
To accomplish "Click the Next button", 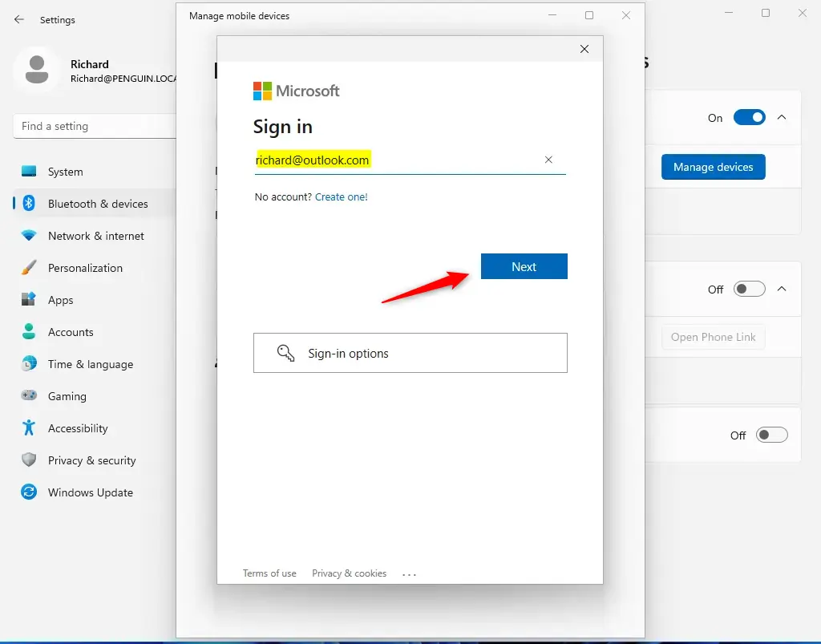I will coord(524,266).
